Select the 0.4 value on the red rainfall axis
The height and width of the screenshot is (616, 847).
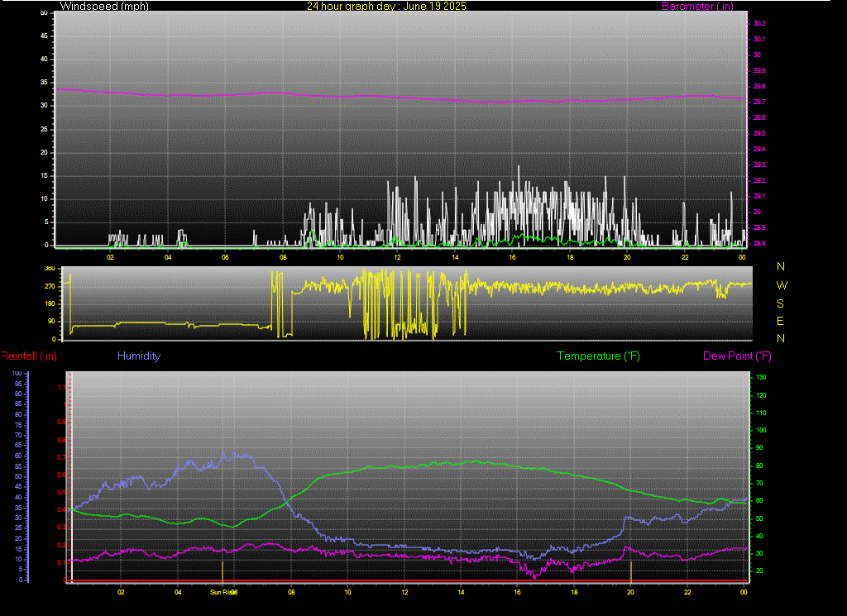click(x=61, y=509)
